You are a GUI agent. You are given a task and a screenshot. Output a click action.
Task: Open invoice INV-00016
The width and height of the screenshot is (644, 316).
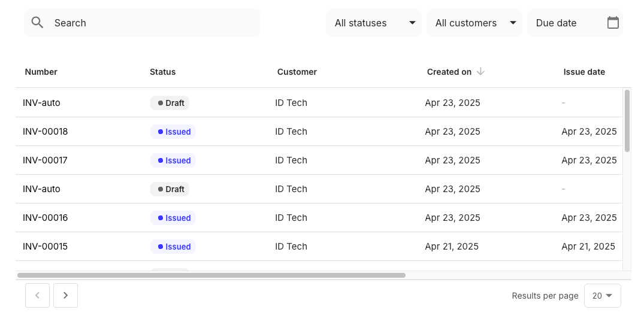coord(46,218)
